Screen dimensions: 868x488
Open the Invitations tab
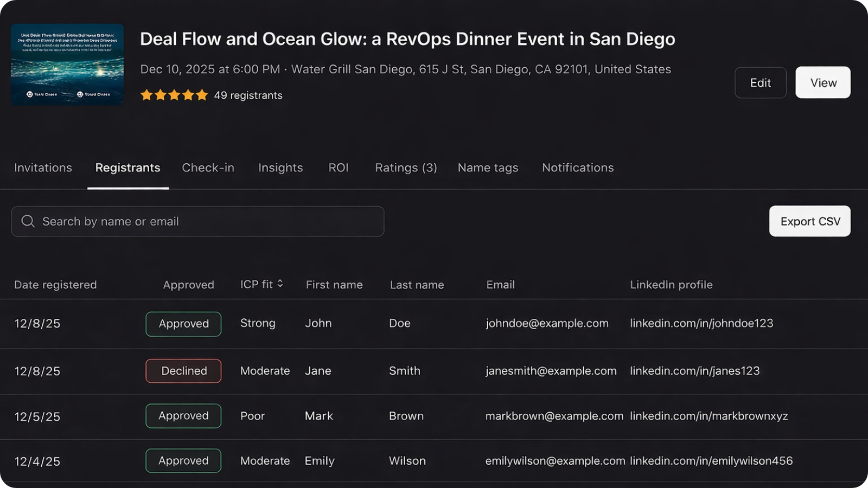pyautogui.click(x=43, y=168)
